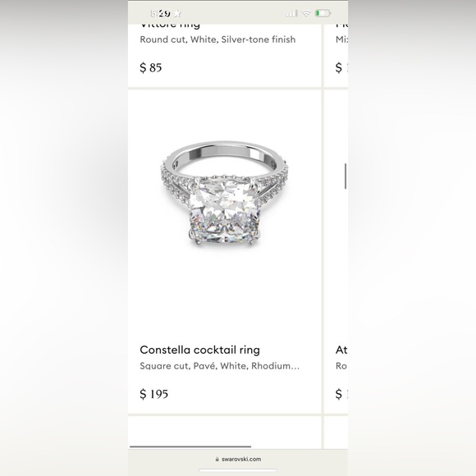Tap the swarovski.com address bar
This screenshot has width=476, height=476.
[238, 460]
